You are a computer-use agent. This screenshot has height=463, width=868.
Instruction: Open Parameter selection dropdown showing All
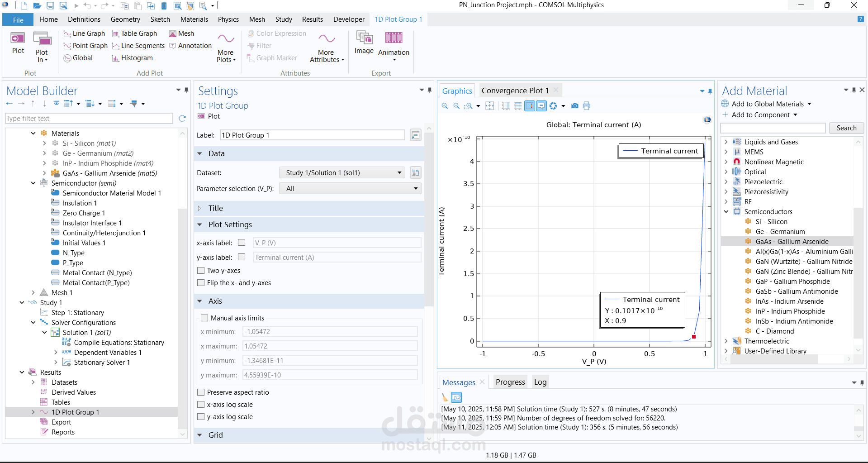click(350, 189)
